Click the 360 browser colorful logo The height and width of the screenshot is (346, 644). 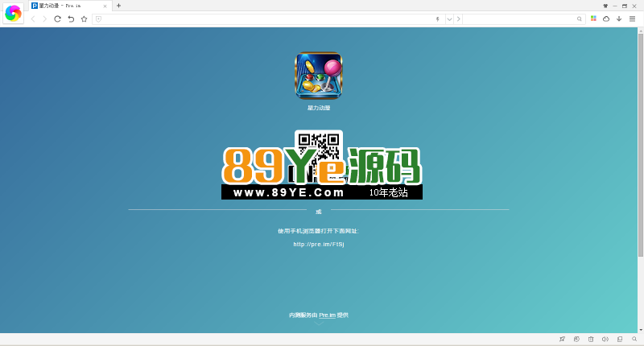click(13, 13)
